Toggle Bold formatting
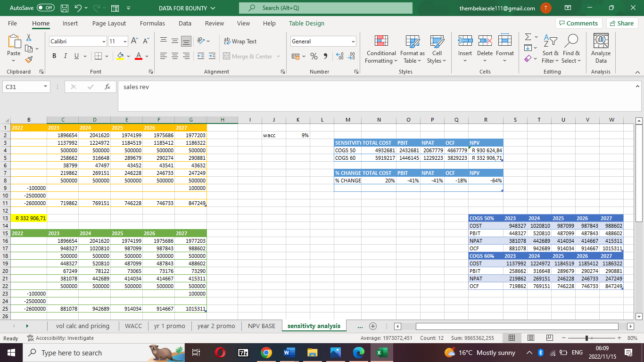Screen dimensions: 644x362 tap(54, 57)
